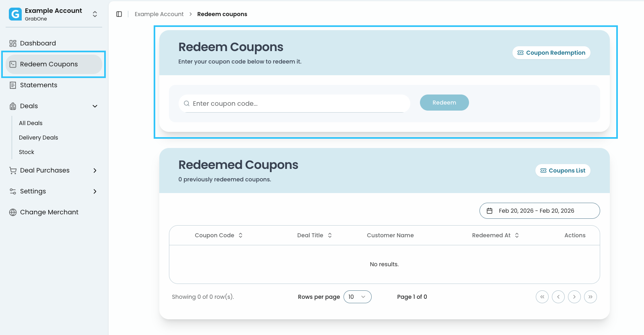Screen dimensions: 644x335
Task: Go to next results page
Action: [x=574, y=297]
